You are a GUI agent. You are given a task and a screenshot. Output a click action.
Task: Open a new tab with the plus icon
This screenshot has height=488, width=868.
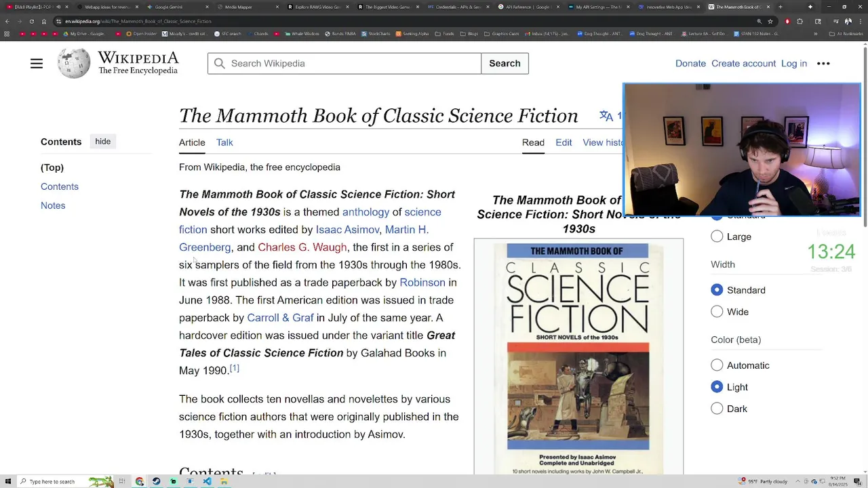point(781,7)
